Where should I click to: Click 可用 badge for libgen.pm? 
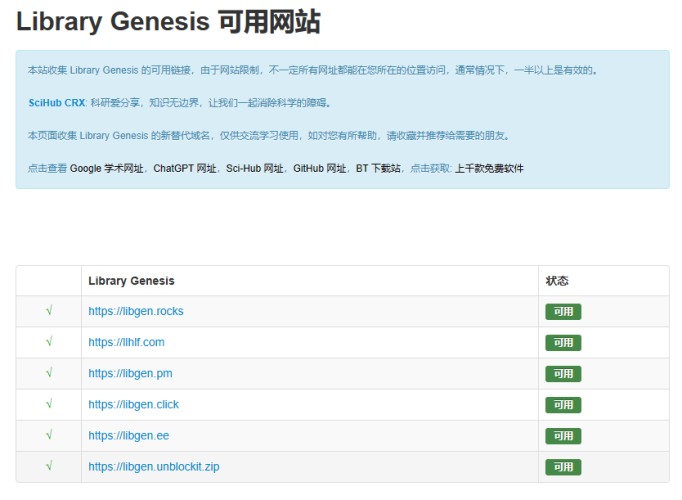click(x=563, y=374)
